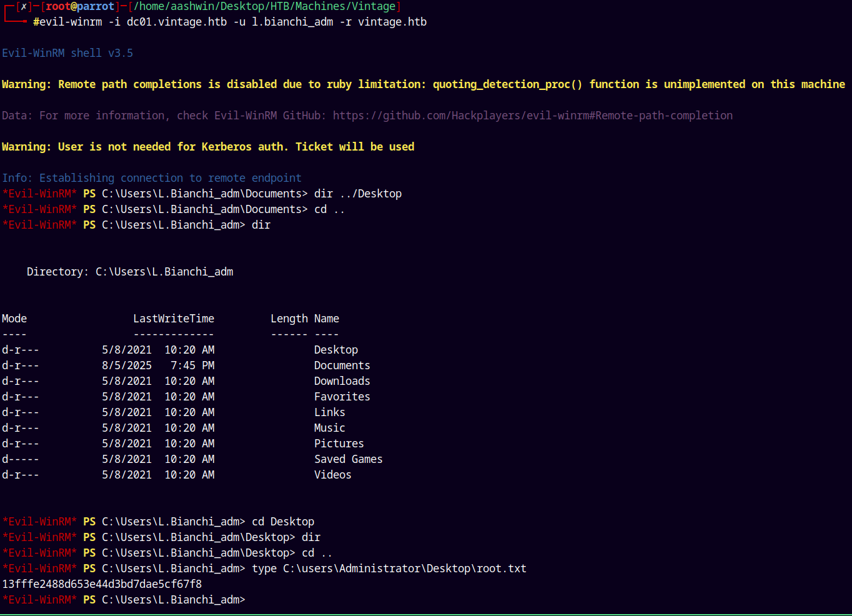Click the 'type C:\users\Administrator\Desktop\root.txt' command

[389, 569]
